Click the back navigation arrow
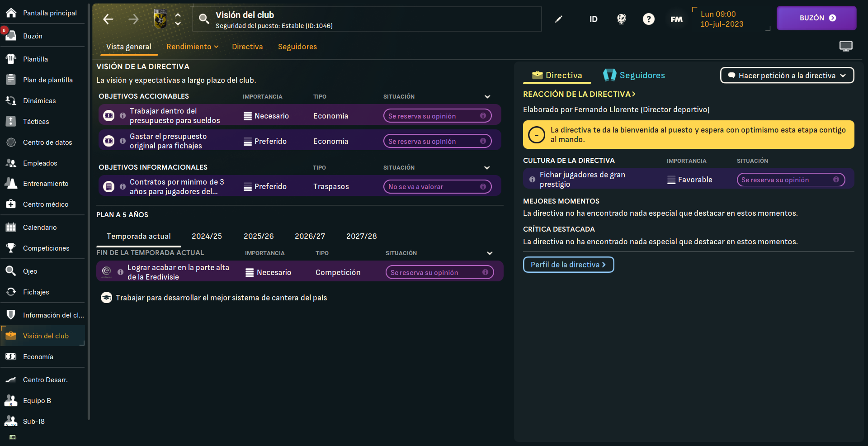 click(108, 19)
